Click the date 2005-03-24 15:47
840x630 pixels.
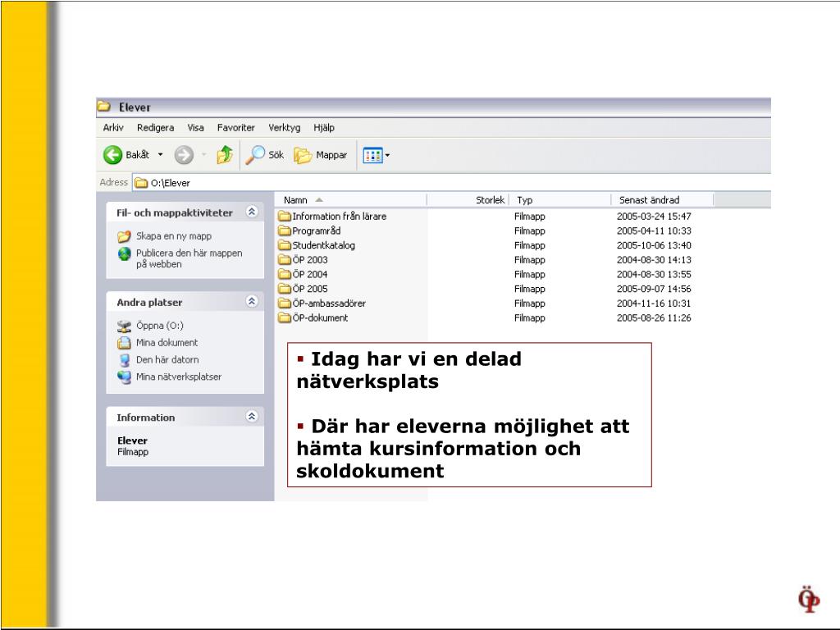coord(654,217)
